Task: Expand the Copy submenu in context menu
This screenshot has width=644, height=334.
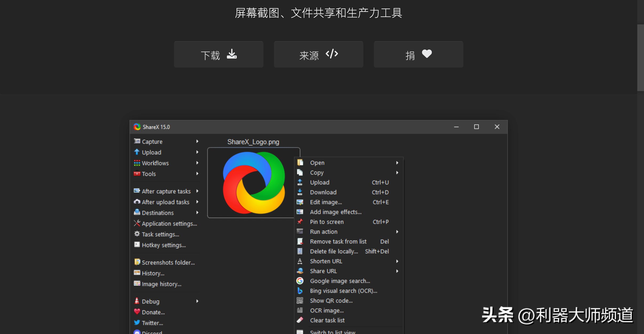Action: [x=397, y=172]
